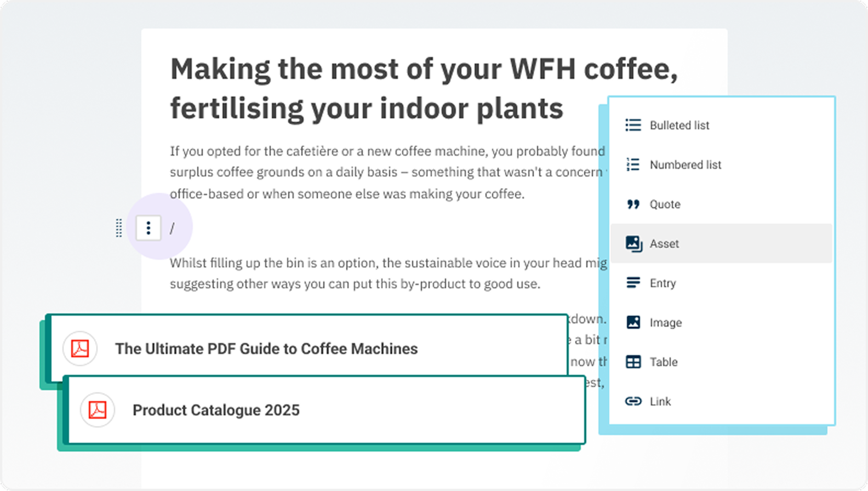Click the Asset gallery icon

tap(633, 244)
